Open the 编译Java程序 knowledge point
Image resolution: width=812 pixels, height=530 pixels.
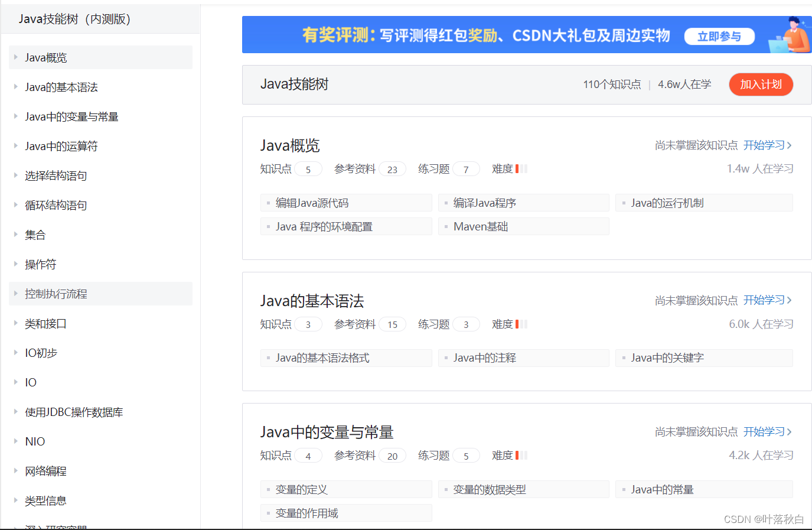(x=524, y=203)
